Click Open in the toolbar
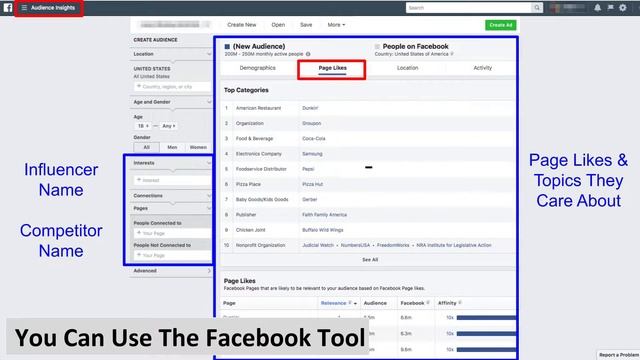The image size is (640, 360). coord(278,25)
